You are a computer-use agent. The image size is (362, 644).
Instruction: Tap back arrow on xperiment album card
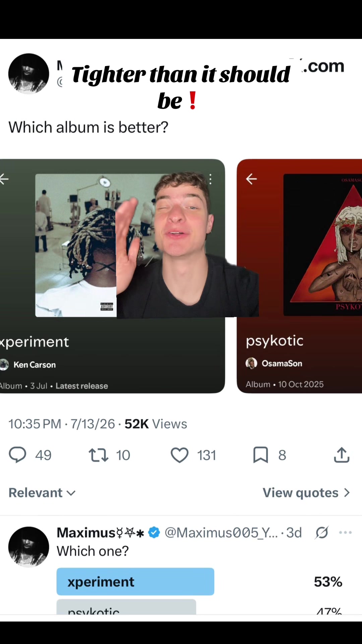tap(4, 179)
